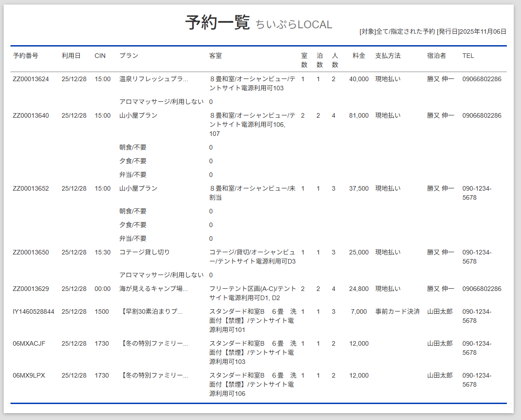Viewport: 521px width, 420px height.
Task: Select reservation number ZZ00013650
Action: (31, 252)
